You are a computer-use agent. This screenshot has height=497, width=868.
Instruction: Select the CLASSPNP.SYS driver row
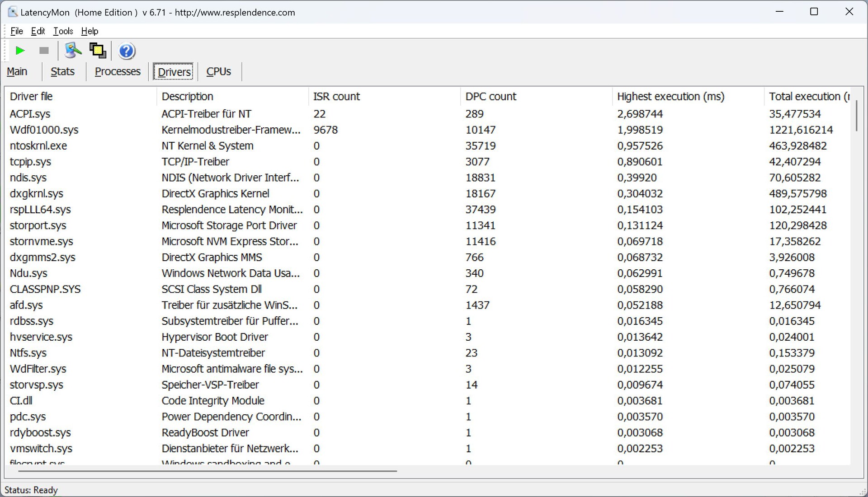(428, 289)
